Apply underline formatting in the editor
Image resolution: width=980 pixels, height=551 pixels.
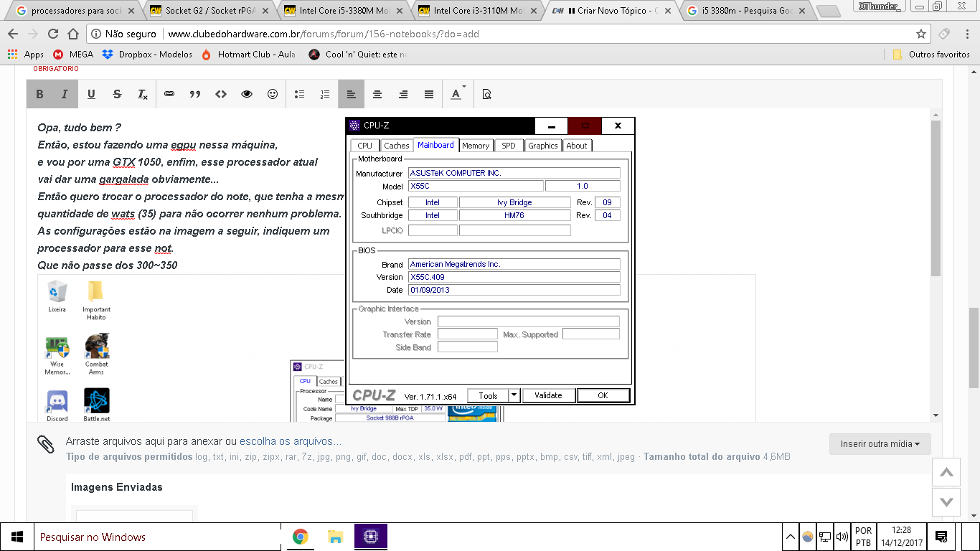(x=91, y=94)
